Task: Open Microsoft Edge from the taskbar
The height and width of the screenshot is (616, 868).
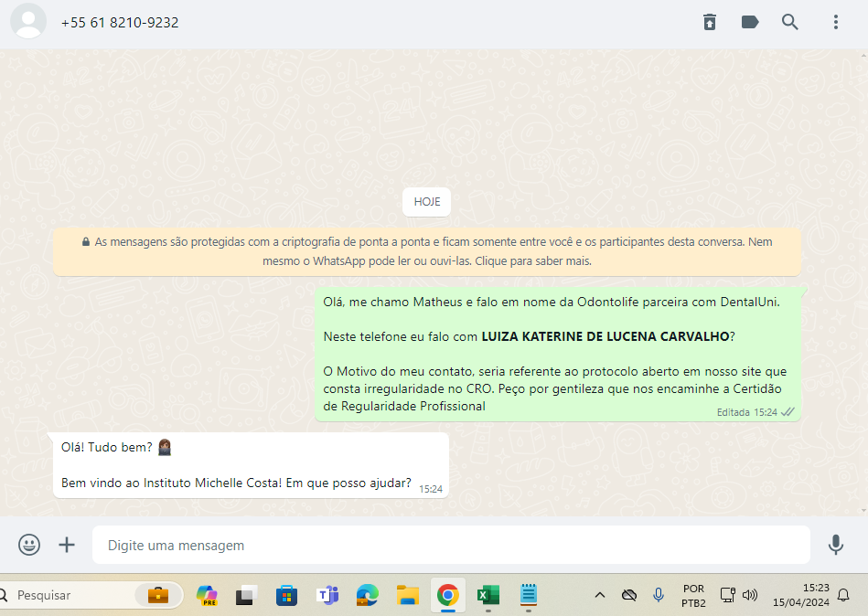Action: tap(367, 595)
